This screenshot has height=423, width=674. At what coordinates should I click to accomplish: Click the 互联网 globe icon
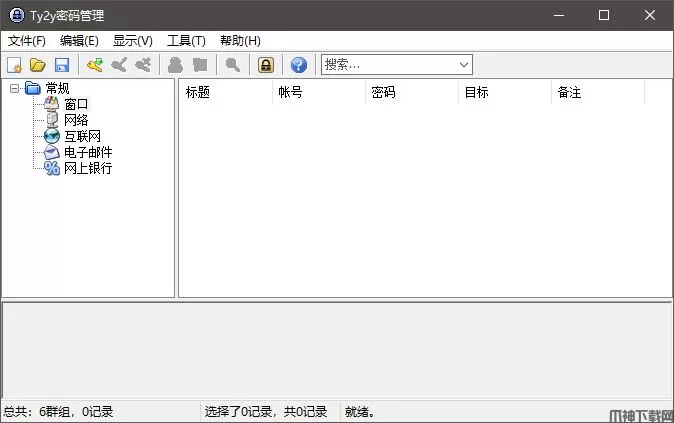(x=52, y=136)
